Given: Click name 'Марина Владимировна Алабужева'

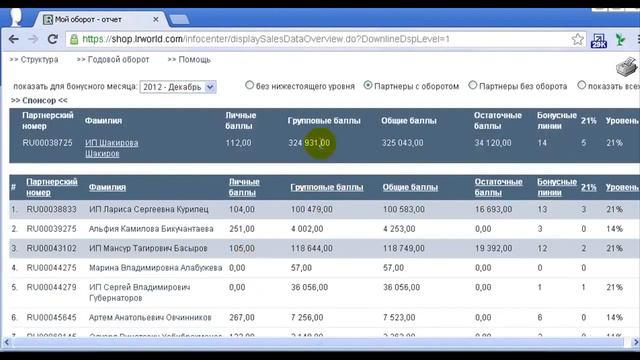Looking at the screenshot, I should tap(156, 268).
